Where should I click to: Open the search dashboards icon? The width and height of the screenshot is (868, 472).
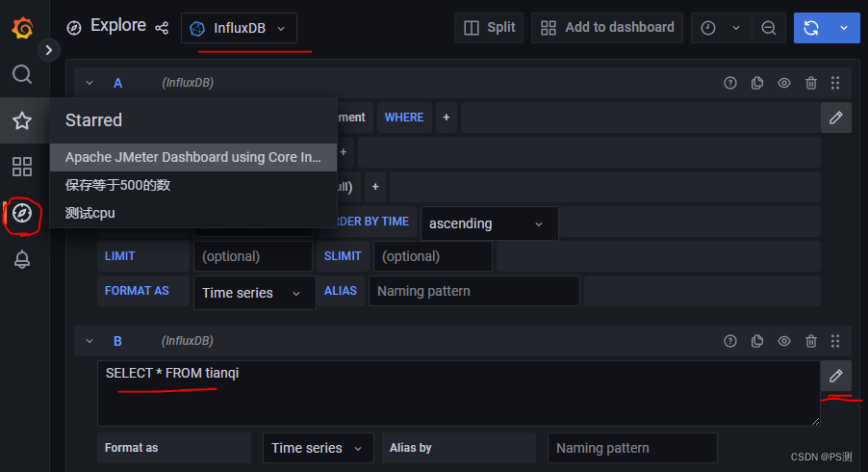pos(22,73)
